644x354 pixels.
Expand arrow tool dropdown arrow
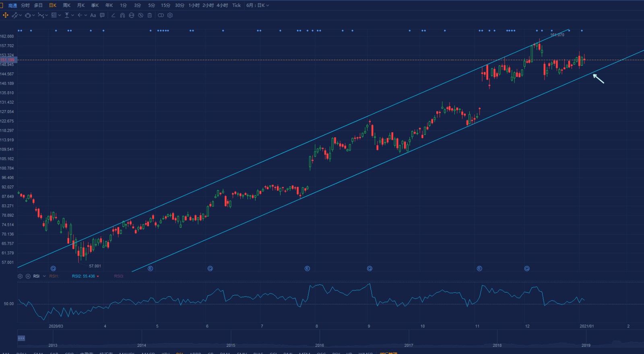[86, 15]
